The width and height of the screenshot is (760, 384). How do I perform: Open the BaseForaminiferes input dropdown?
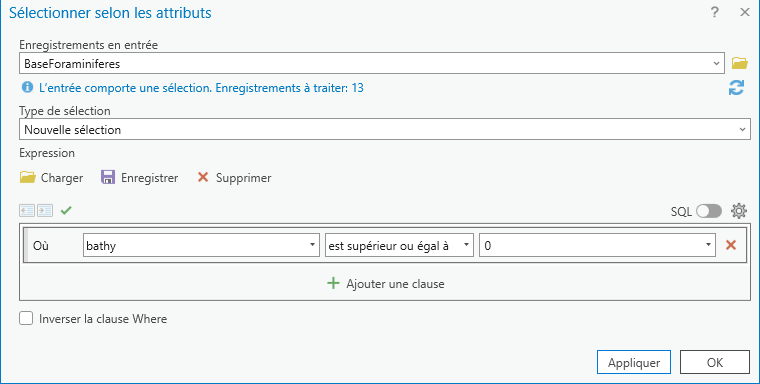(372, 63)
